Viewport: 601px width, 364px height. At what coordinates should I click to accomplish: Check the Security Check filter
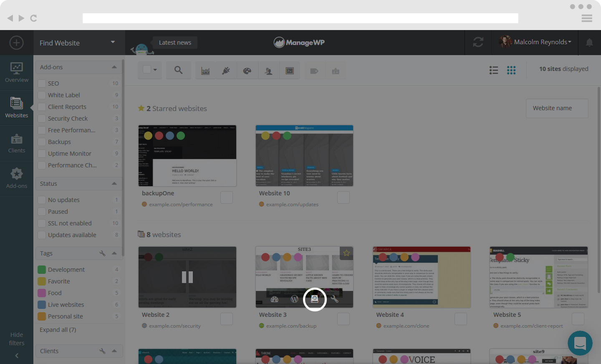coord(42,119)
